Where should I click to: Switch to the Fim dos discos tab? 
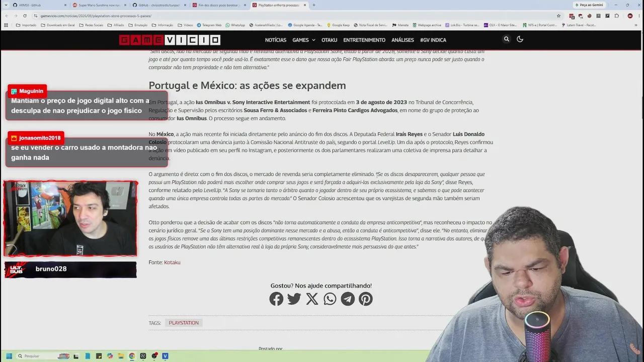click(x=219, y=5)
